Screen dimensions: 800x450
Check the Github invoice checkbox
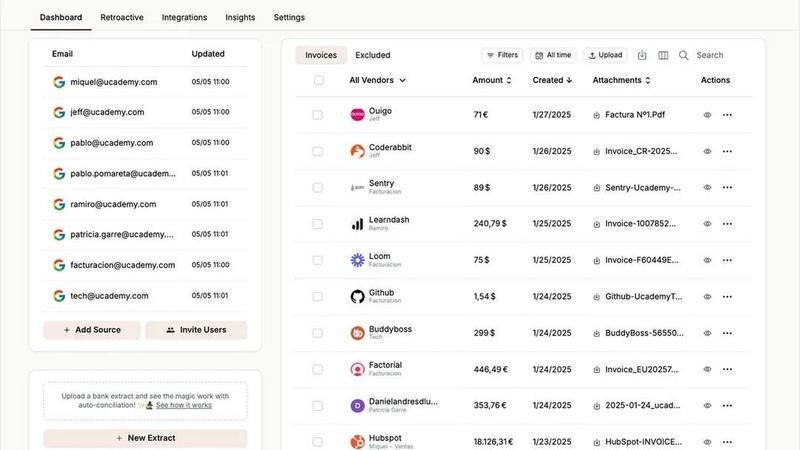click(x=317, y=296)
